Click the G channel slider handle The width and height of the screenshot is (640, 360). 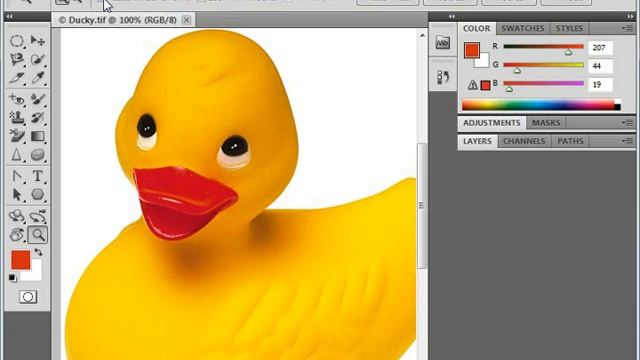click(517, 71)
